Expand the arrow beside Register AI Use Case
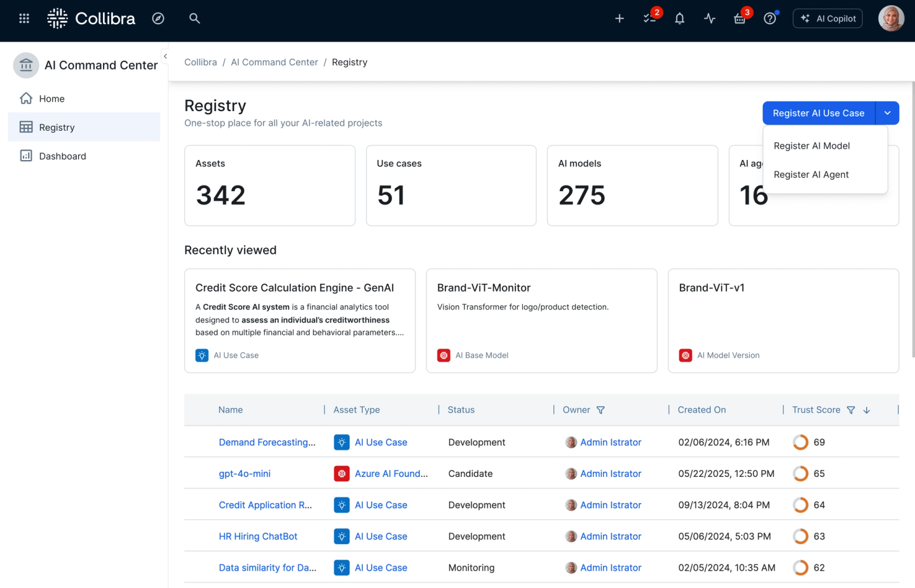 [x=887, y=113]
